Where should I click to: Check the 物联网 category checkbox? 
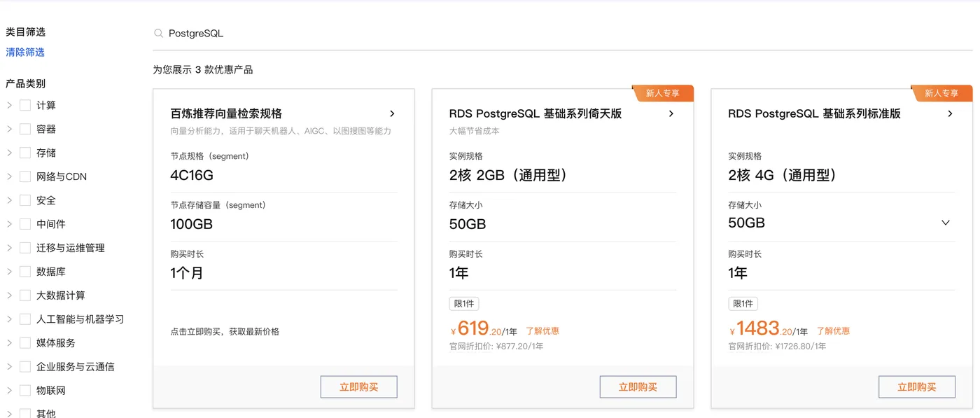click(24, 390)
